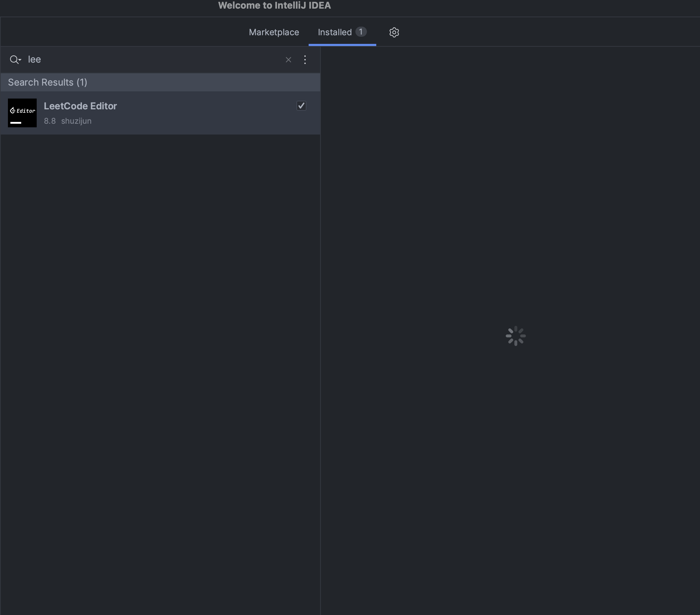Click the author name shuzijun
Screen dimensions: 700x615
pyautogui.click(x=76, y=121)
